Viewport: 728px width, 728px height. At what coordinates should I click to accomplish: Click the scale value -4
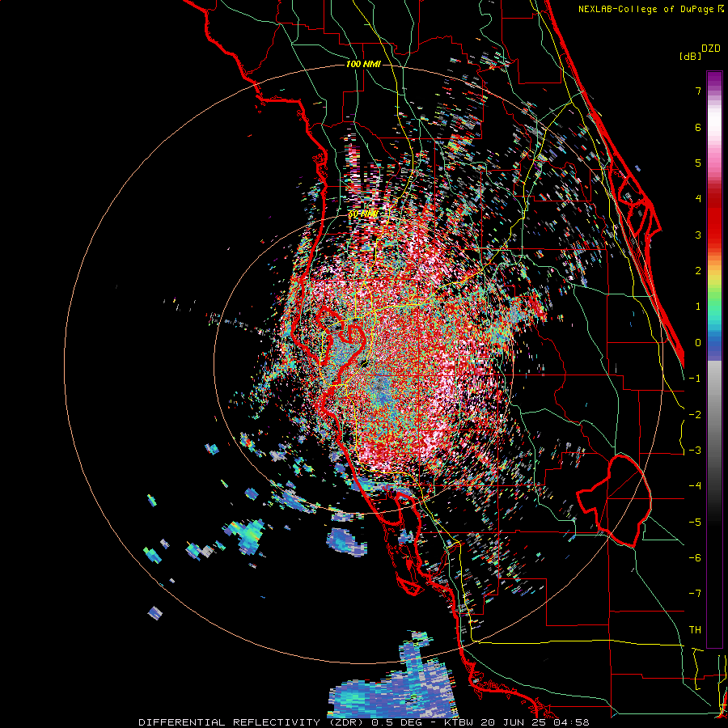click(695, 485)
